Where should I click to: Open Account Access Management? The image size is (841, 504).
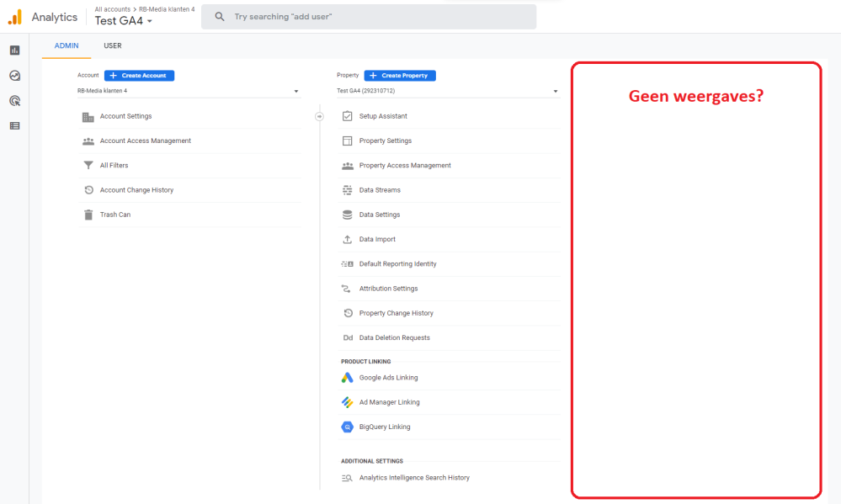tap(145, 141)
